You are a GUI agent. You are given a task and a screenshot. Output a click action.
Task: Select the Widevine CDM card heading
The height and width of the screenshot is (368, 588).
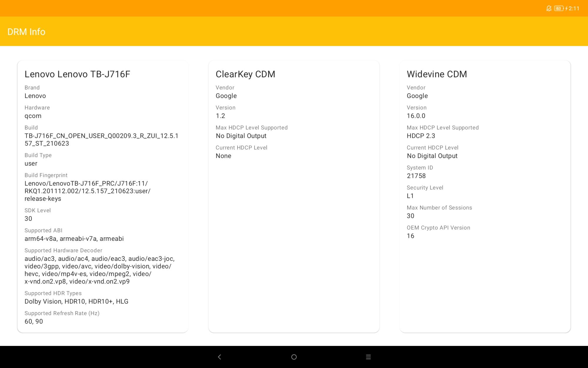point(437,74)
